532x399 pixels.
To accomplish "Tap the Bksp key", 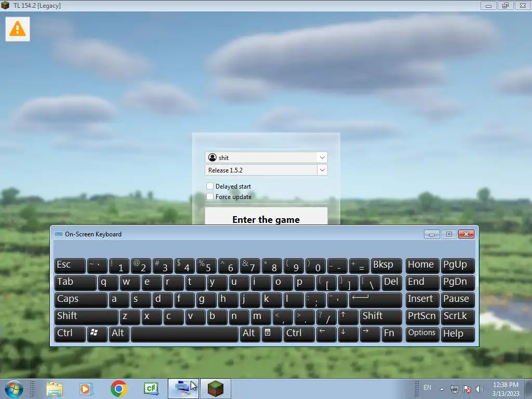I will click(387, 265).
